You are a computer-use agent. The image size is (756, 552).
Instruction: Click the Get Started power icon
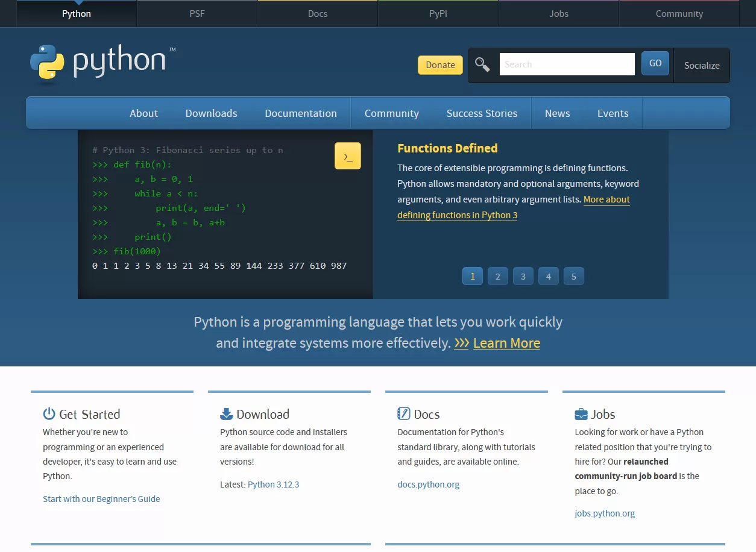coord(48,413)
